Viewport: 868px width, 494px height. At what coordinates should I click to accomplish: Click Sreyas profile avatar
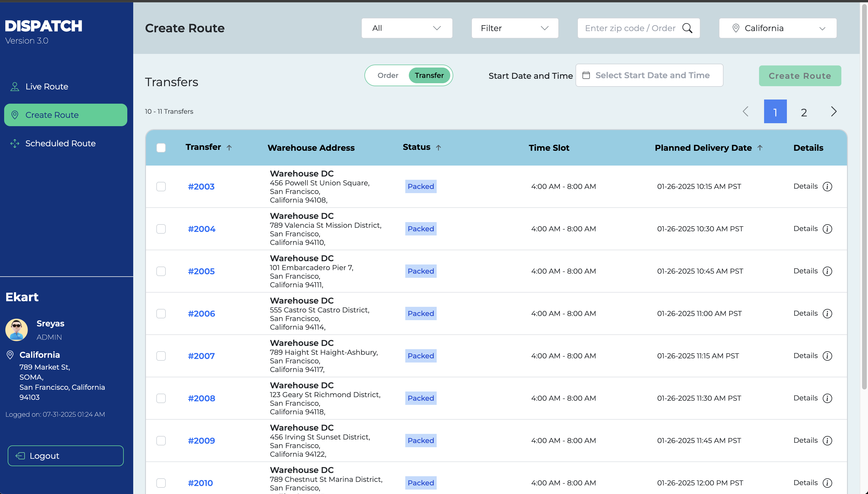tap(17, 329)
